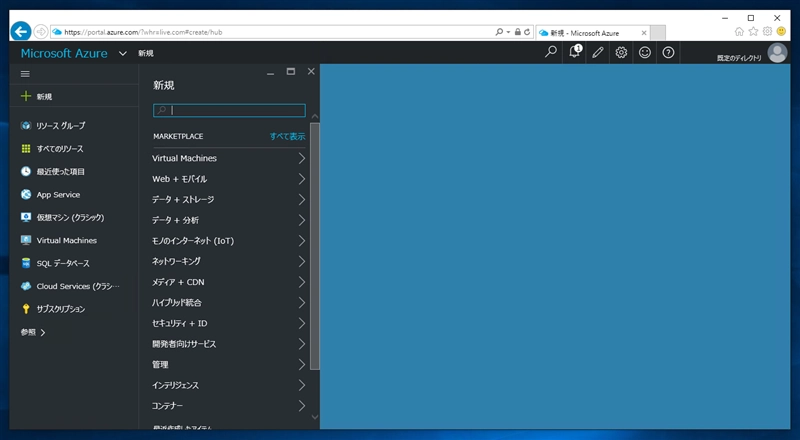Viewport: 800px width, 440px height.
Task: Open Azure portal search magnifier
Action: click(x=551, y=52)
